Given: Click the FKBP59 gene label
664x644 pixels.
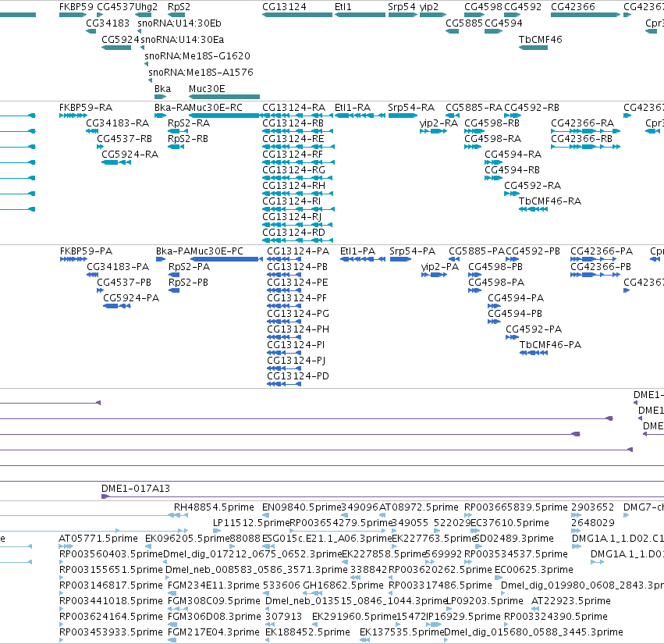Looking at the screenshot, I should click(76, 7).
